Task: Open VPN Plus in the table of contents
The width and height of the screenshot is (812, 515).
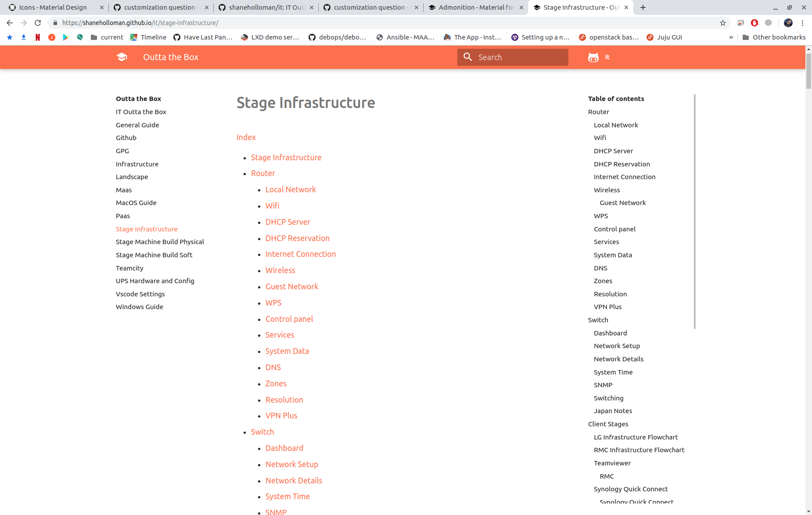Action: pos(607,306)
